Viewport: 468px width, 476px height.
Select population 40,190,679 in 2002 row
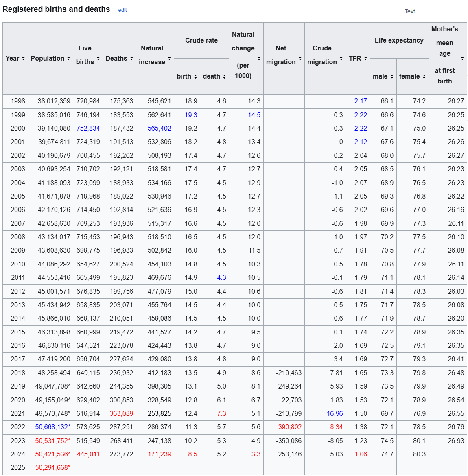click(54, 155)
